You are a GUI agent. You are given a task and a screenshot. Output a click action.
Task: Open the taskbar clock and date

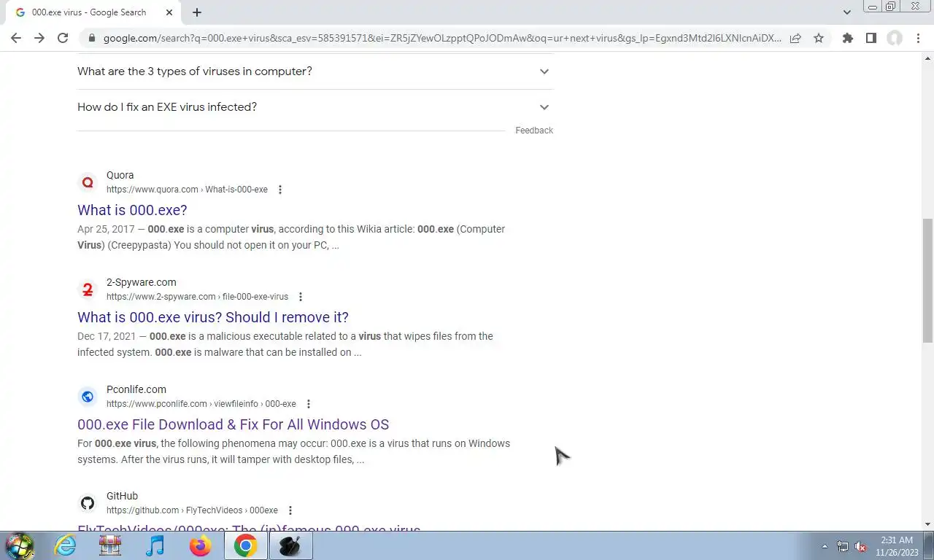click(897, 546)
